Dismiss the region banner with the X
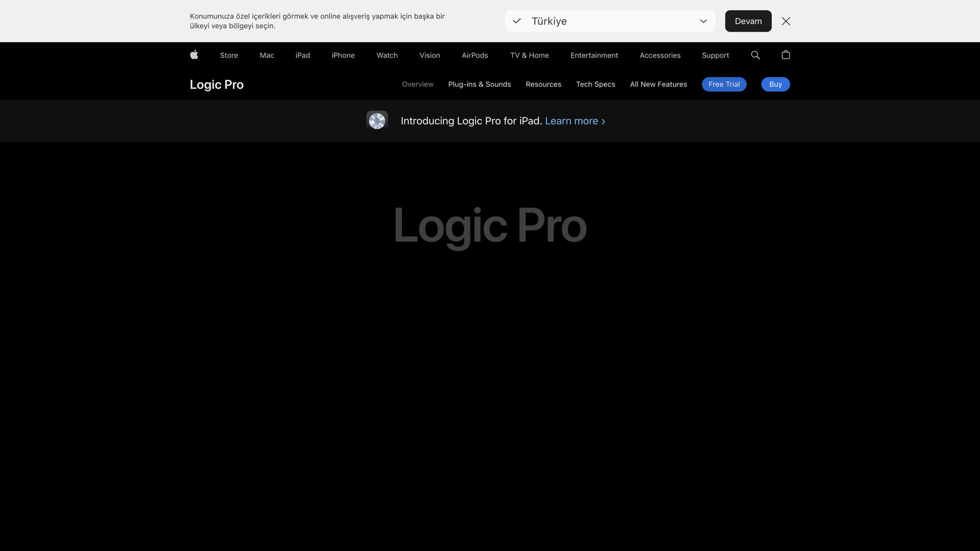980x551 pixels. coord(786,21)
